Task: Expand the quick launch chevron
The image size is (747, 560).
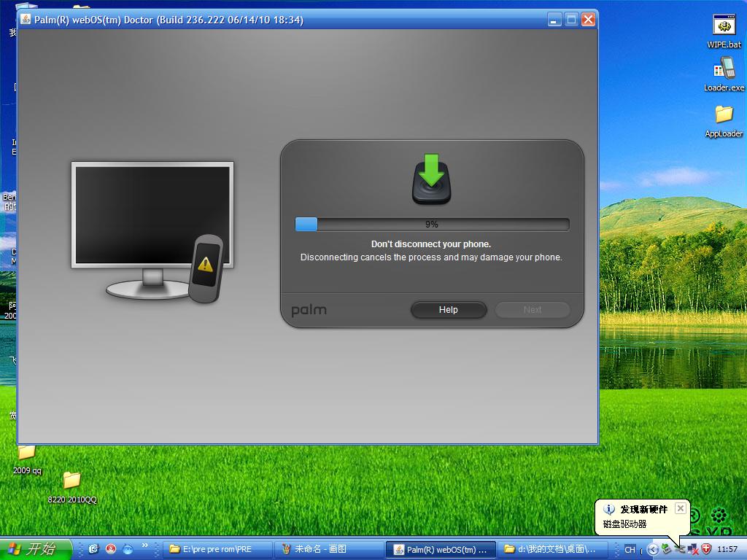Action: click(x=144, y=545)
